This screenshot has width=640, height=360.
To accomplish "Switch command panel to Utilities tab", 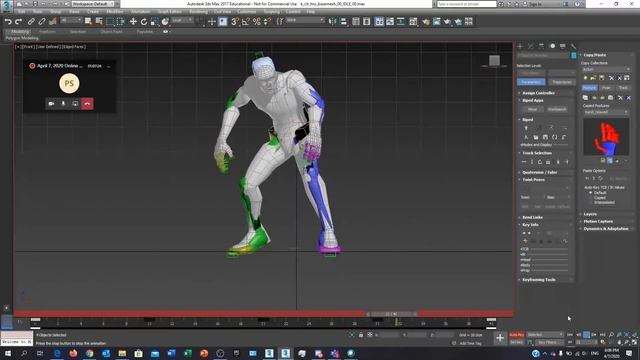I will [x=573, y=46].
